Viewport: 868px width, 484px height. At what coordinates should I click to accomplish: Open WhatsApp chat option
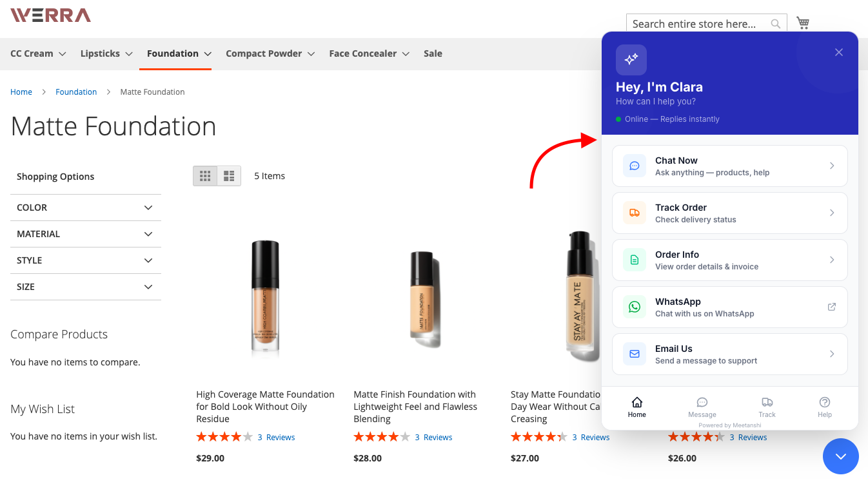pyautogui.click(x=729, y=307)
